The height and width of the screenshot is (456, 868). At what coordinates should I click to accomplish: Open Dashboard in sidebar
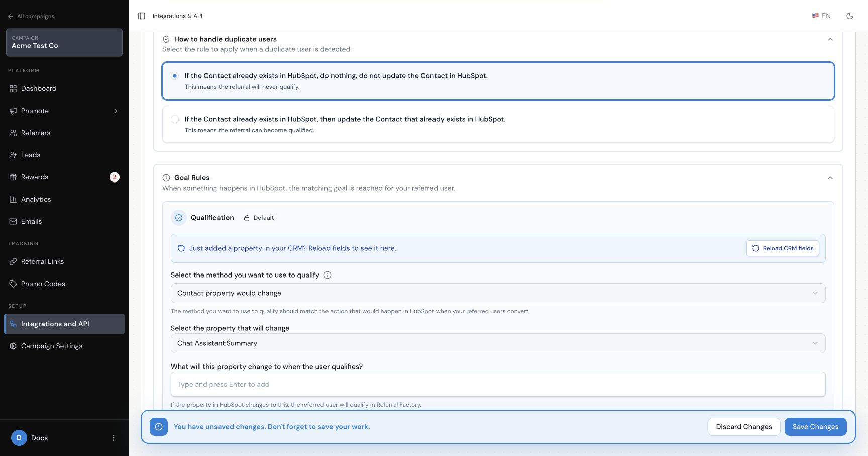click(x=64, y=88)
